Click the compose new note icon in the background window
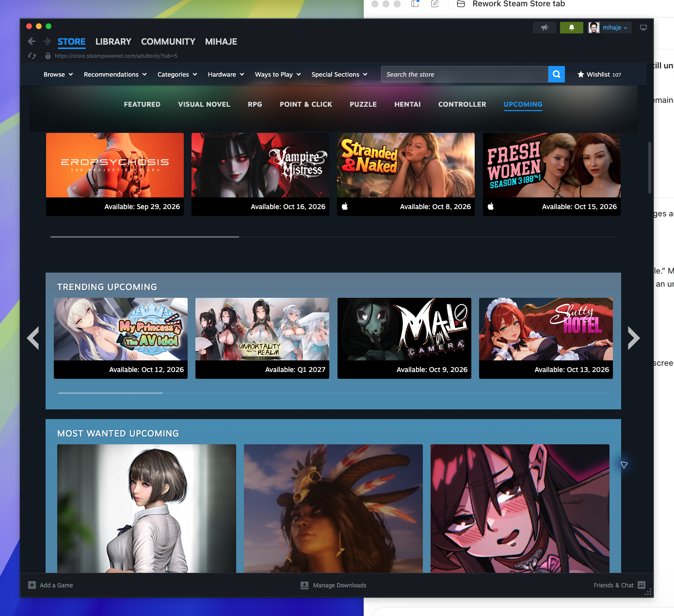The width and height of the screenshot is (674, 616). 435,4
